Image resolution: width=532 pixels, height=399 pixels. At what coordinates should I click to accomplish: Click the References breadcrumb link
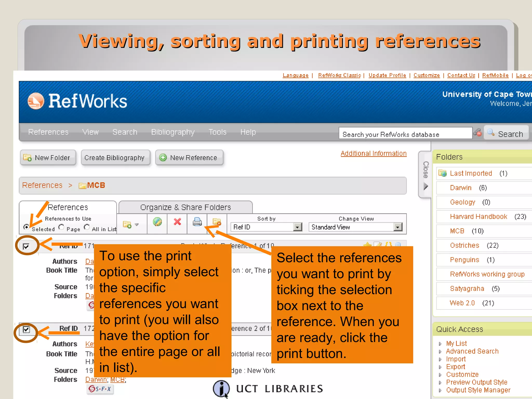coord(42,185)
